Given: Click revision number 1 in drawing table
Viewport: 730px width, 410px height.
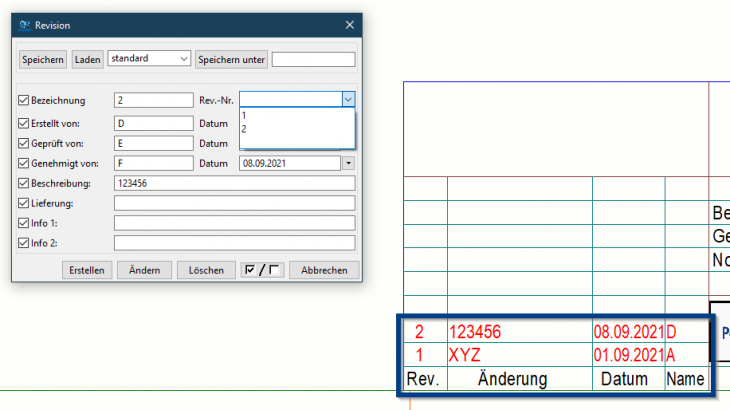Looking at the screenshot, I should coord(419,356).
